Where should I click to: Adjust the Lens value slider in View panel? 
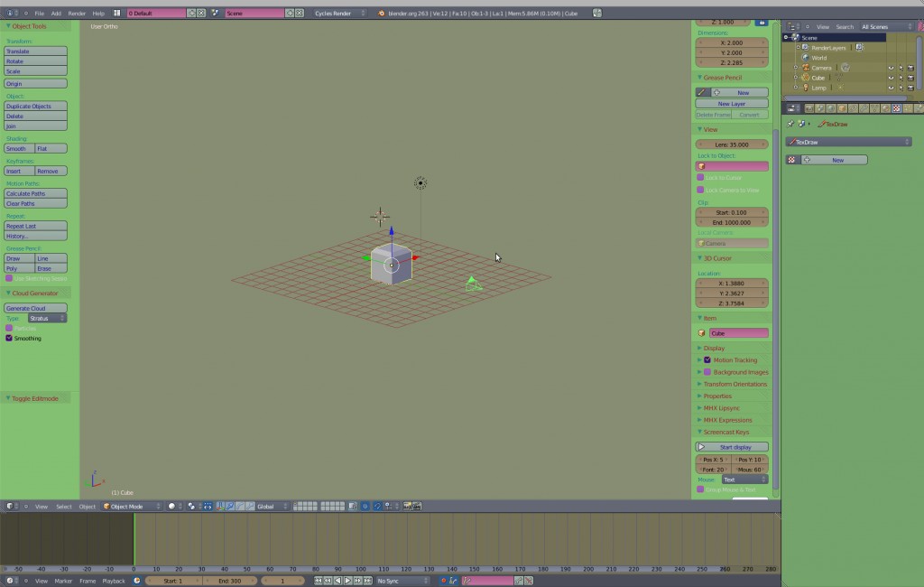tap(731, 144)
